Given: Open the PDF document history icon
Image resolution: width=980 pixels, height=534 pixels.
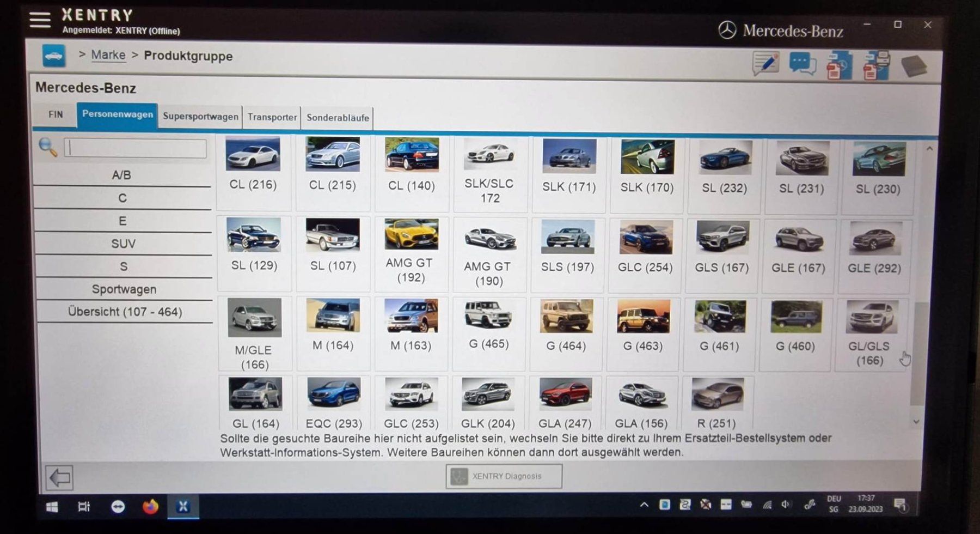Looking at the screenshot, I should coord(838,65).
